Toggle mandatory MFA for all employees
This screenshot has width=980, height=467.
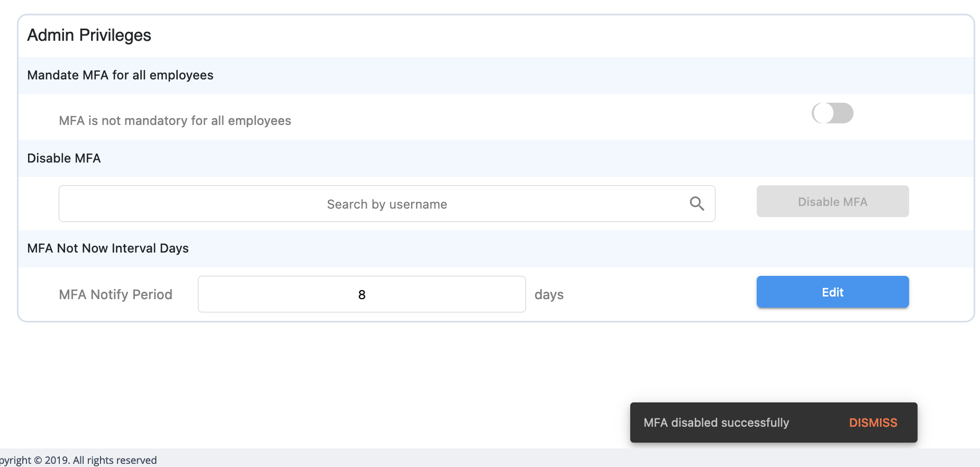click(832, 113)
